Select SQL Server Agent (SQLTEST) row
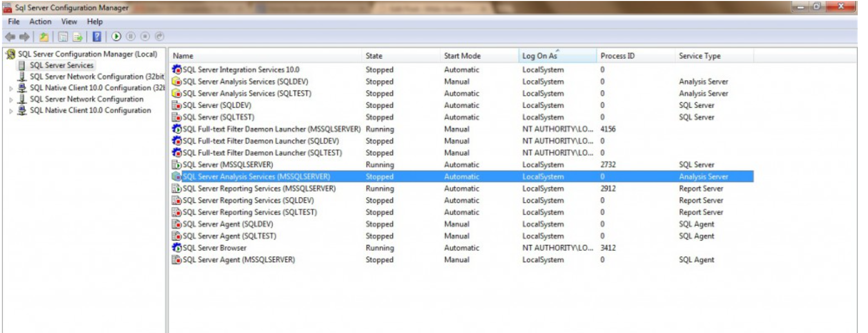 229,236
